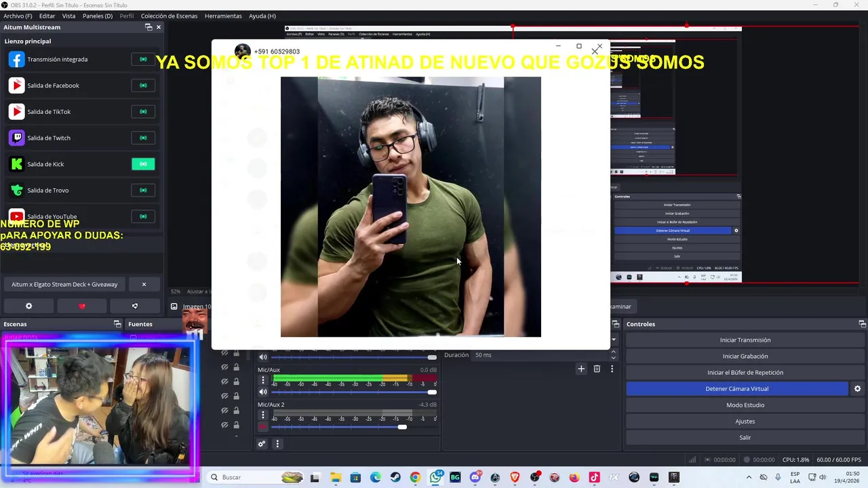This screenshot has width=868, height=488.
Task: Open the 52% preview zoom dropdown
Action: point(176,291)
